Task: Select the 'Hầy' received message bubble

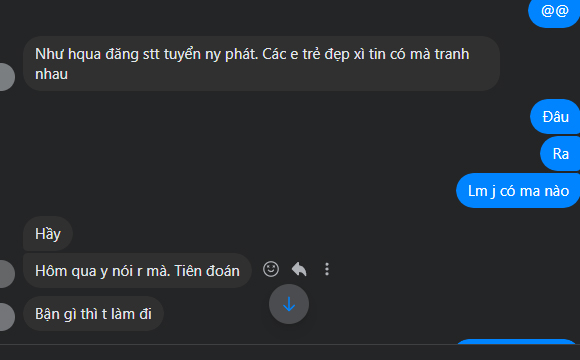Action: (x=48, y=233)
